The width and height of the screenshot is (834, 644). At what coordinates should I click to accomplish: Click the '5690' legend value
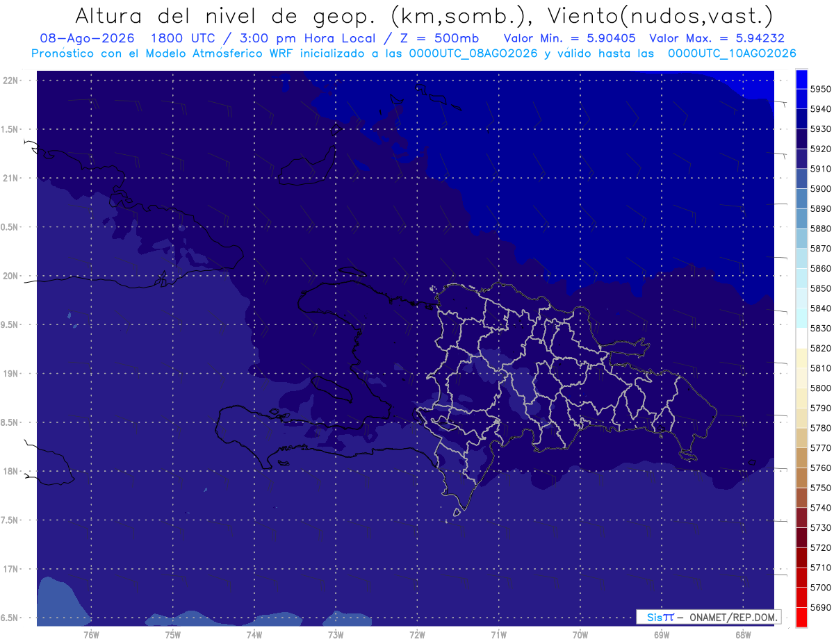[x=821, y=607]
